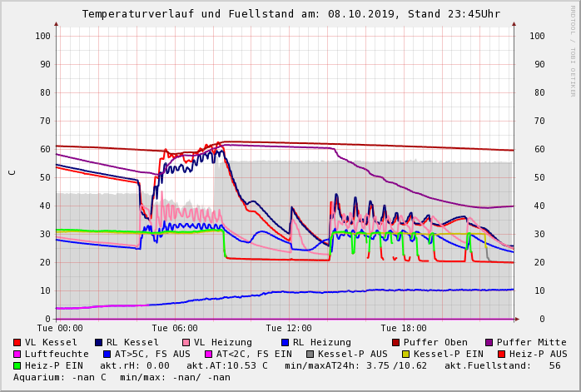This screenshot has height=392, width=581.
Task: Click the Tue 18:00 time axis label
Action: (404, 328)
